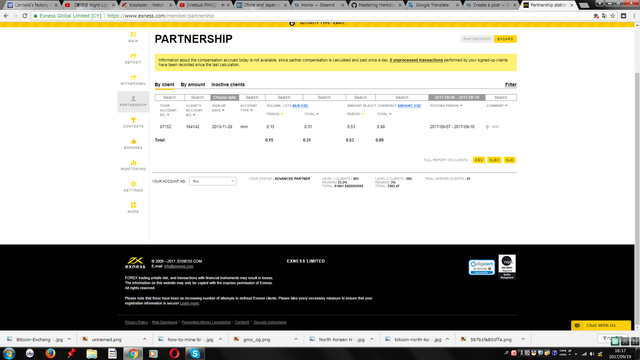Open the Your Account No. ALL dropdown
640x360 pixels.
[x=213, y=181]
